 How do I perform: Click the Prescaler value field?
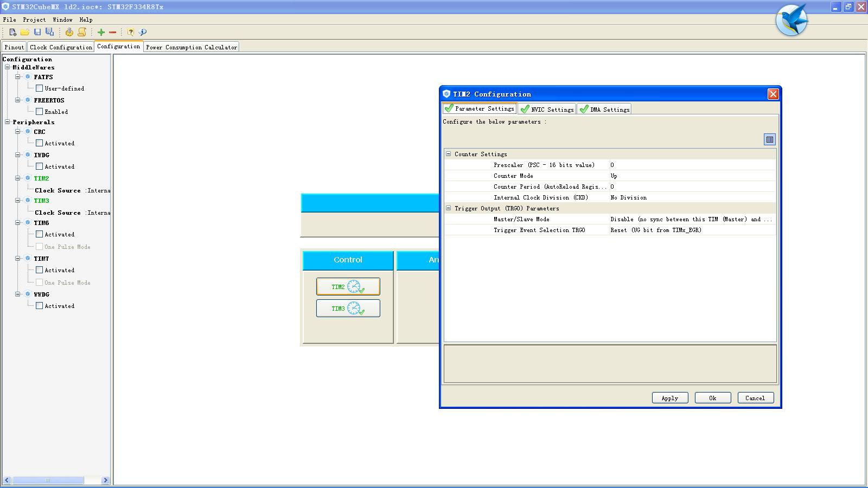coord(692,165)
